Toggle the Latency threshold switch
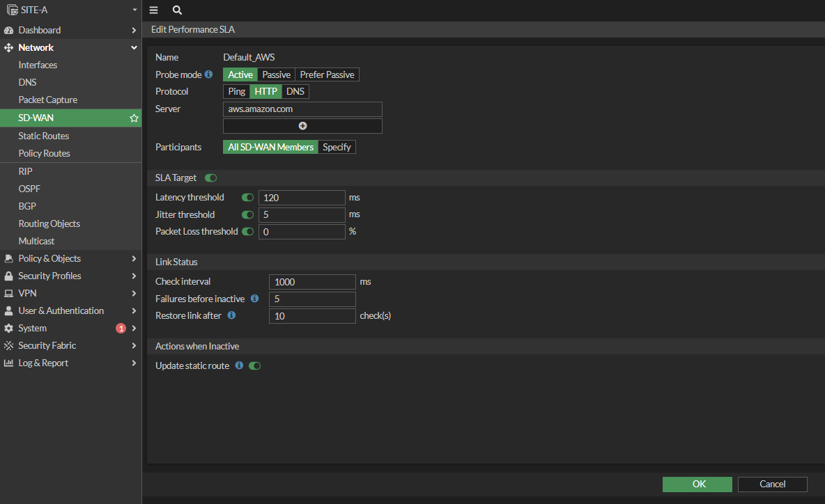This screenshot has width=825, height=504. (x=247, y=198)
